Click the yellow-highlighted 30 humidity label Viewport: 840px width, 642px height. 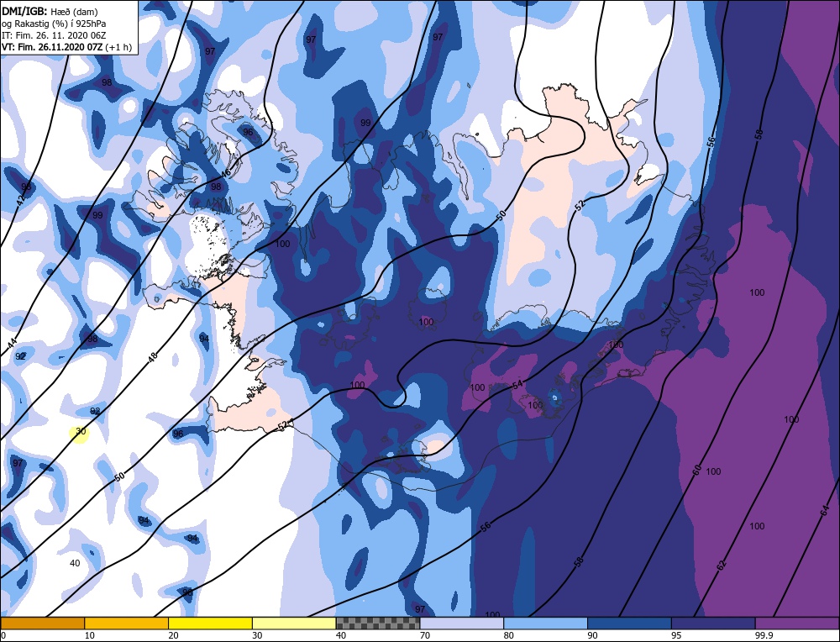(x=81, y=431)
